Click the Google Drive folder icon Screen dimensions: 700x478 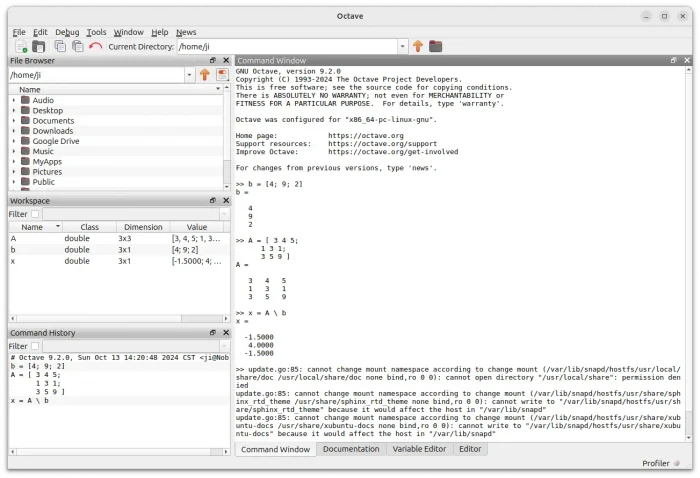click(25, 141)
